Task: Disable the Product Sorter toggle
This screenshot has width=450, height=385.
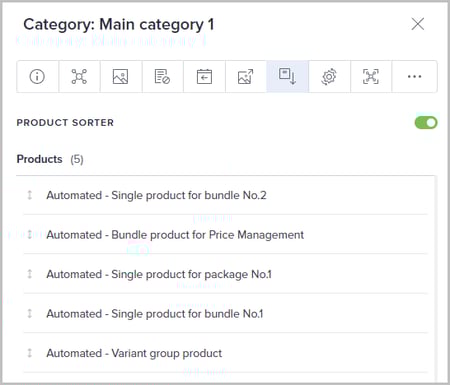Action: click(426, 123)
